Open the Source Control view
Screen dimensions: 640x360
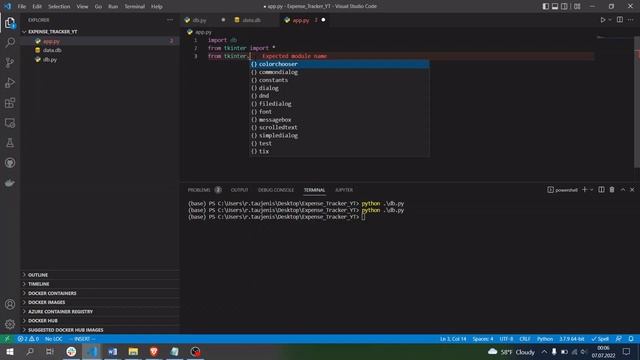click(10, 62)
